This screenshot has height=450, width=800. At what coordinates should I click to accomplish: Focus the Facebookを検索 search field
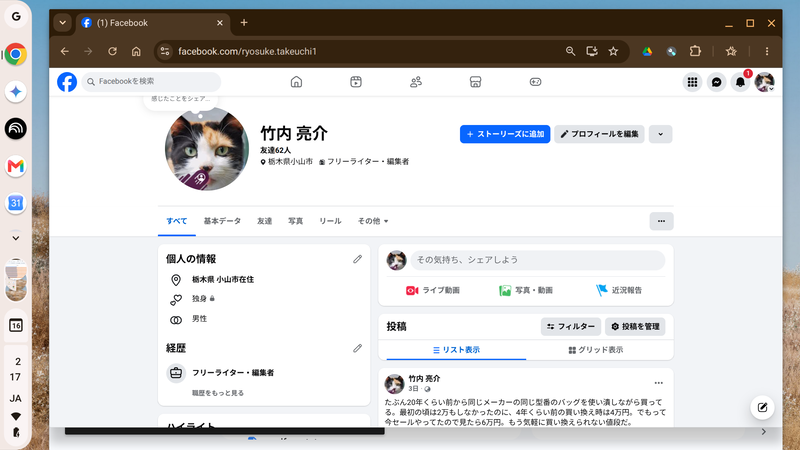[x=151, y=82]
